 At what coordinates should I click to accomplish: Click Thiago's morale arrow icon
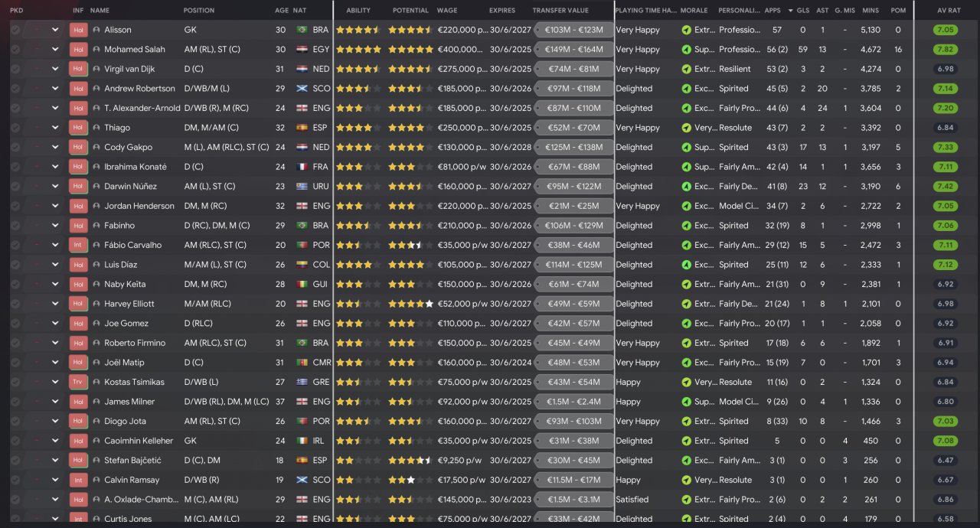[686, 128]
